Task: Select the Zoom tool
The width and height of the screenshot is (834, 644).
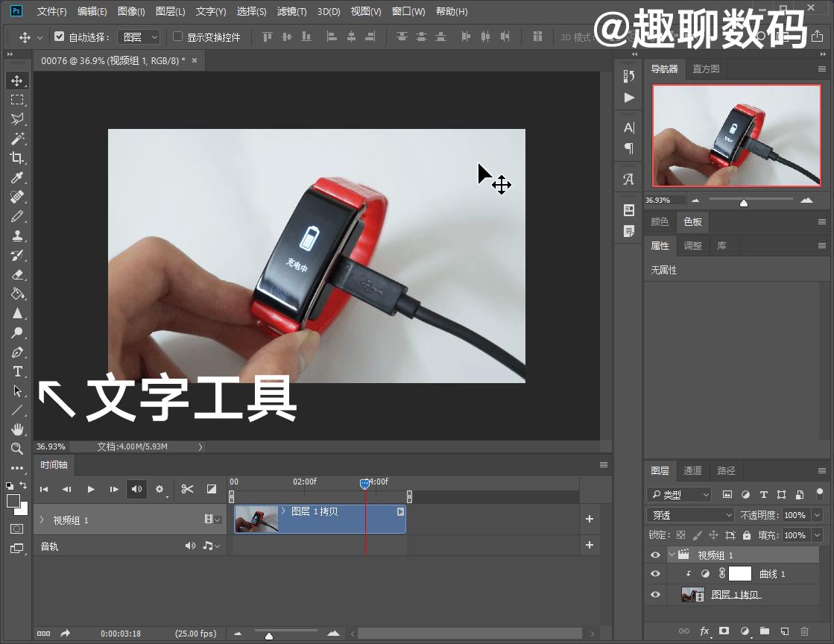Action: 18,449
